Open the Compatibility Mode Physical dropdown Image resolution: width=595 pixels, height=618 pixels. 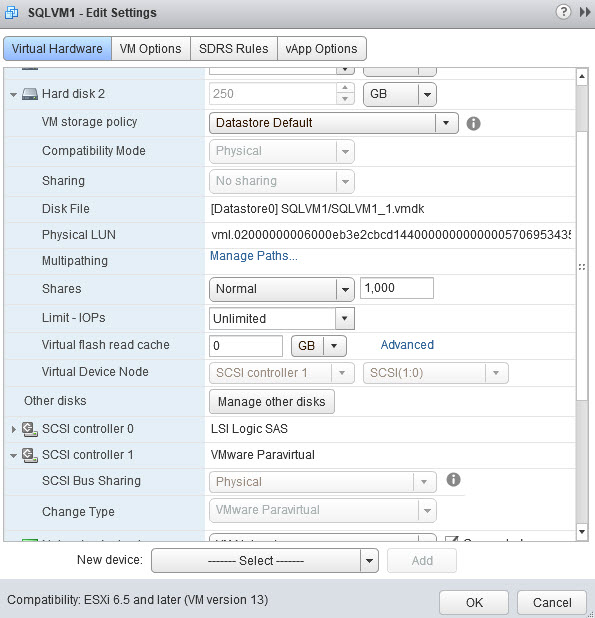click(281, 151)
